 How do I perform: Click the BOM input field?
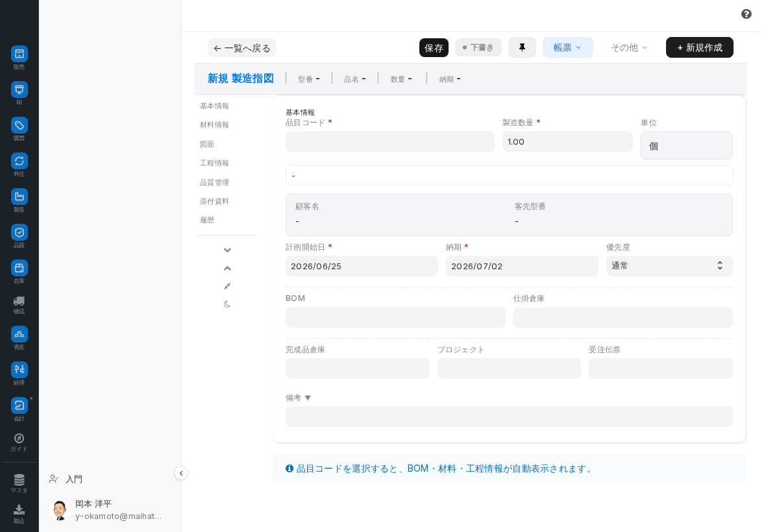tap(395, 317)
